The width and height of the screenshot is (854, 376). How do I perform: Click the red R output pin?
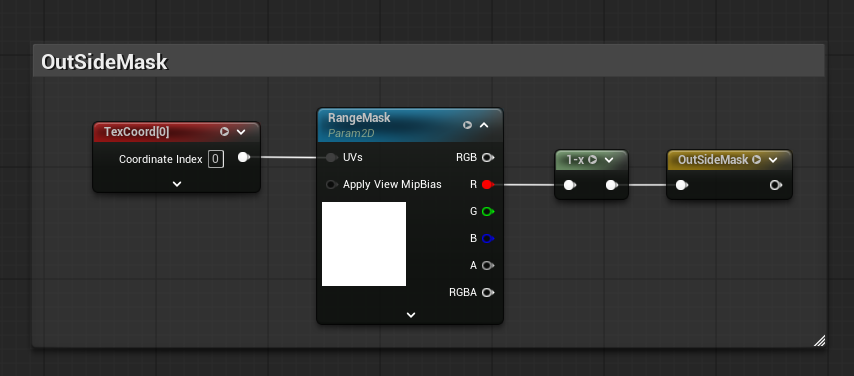[488, 185]
